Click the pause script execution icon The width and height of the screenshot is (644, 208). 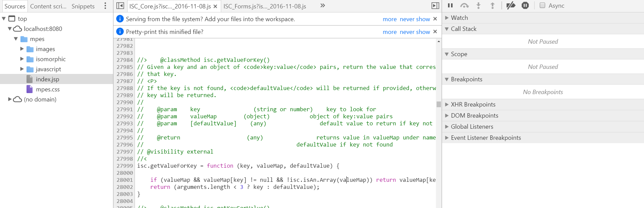pos(450,6)
